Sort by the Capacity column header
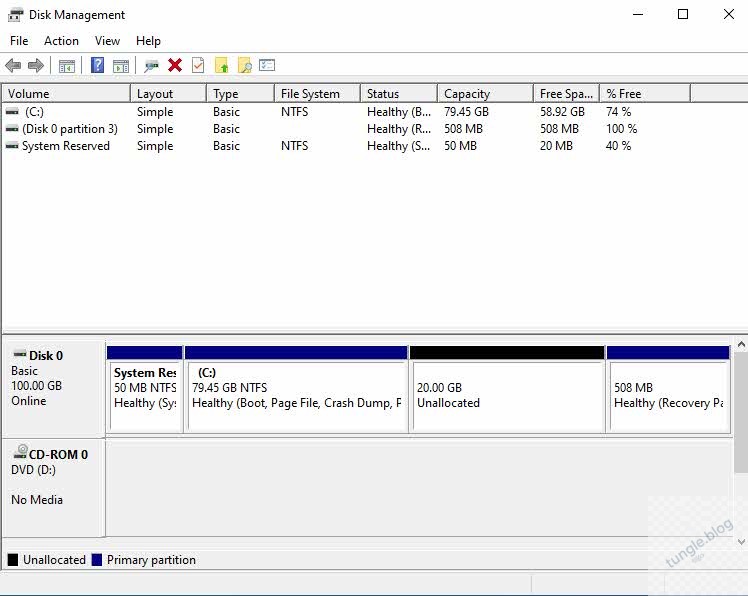Image resolution: width=748 pixels, height=596 pixels. [485, 94]
